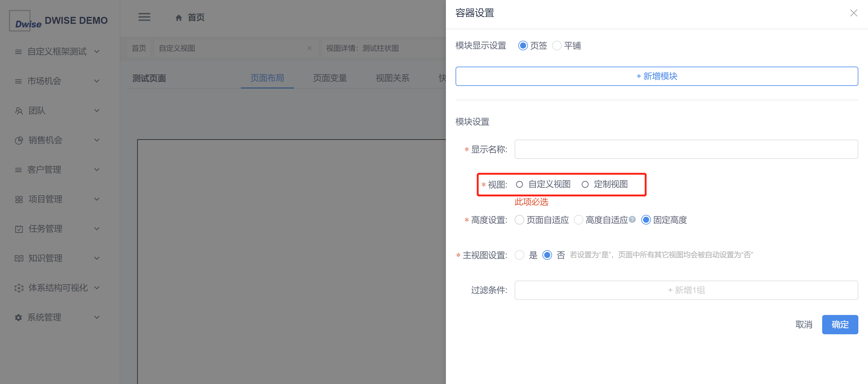Expand the 知识管理 menu chevron
This screenshot has height=384, width=868.
97,258
